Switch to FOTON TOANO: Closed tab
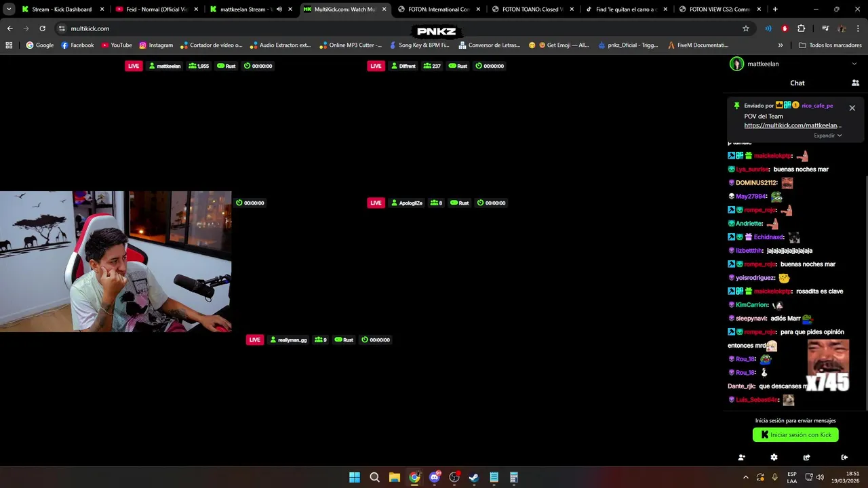Screen dimensions: 868x488 pos(533,9)
